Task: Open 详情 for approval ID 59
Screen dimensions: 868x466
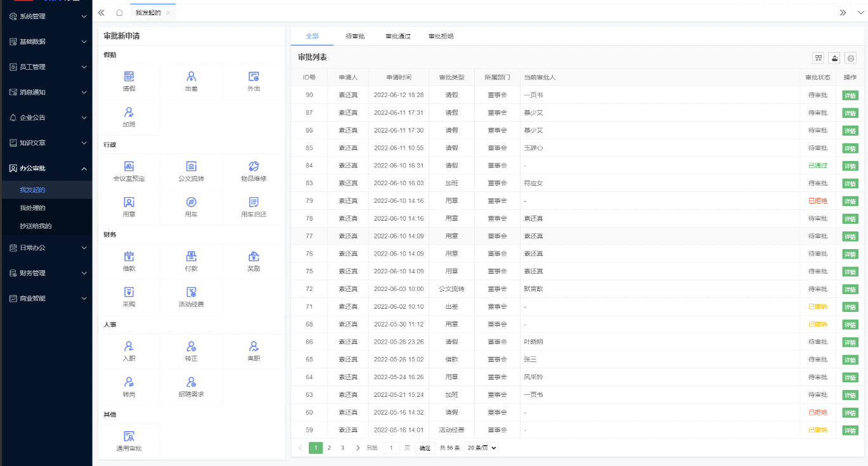Action: tap(850, 430)
